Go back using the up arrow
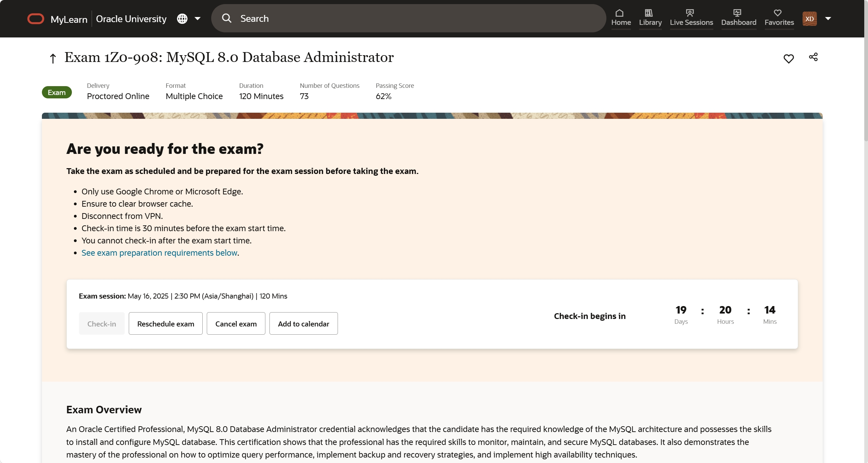 (x=53, y=58)
